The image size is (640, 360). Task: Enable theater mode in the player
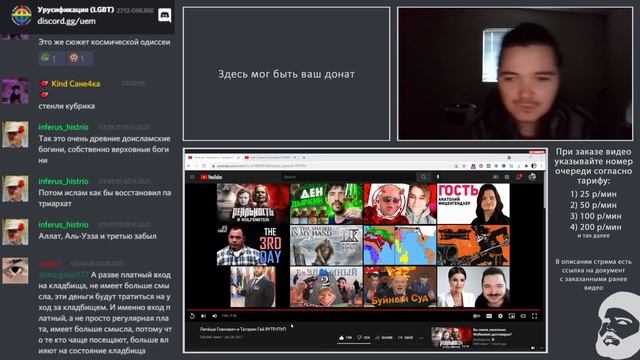coord(523,316)
